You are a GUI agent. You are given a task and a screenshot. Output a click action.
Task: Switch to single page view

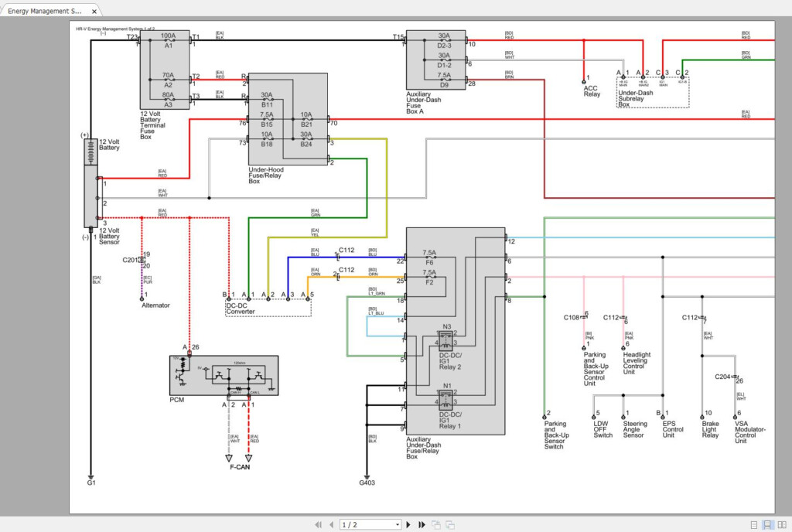753,525
